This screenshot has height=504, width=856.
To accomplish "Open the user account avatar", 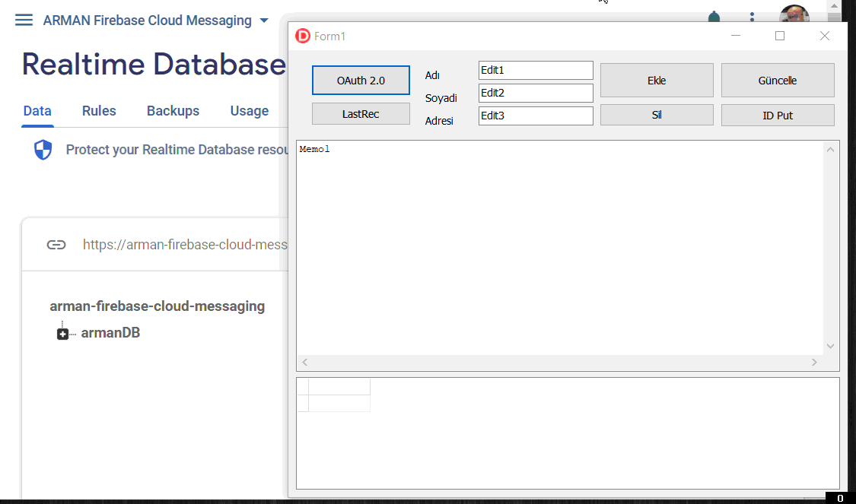I will tap(794, 14).
